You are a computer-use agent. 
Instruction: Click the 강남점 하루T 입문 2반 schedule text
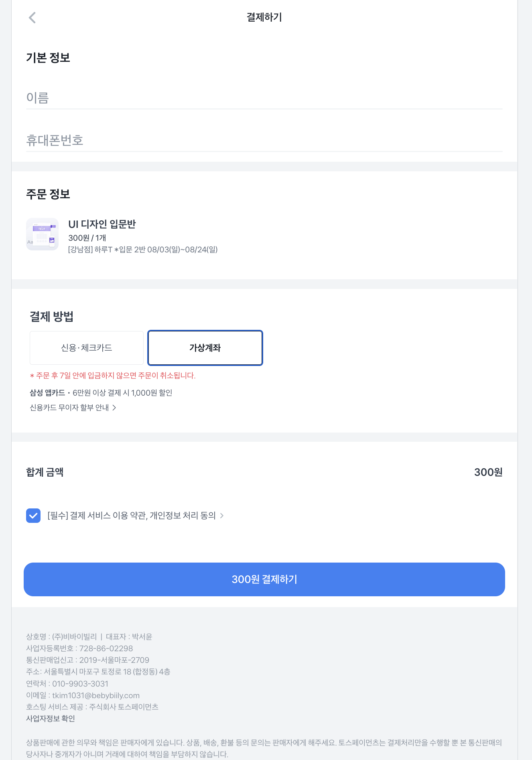(x=143, y=250)
